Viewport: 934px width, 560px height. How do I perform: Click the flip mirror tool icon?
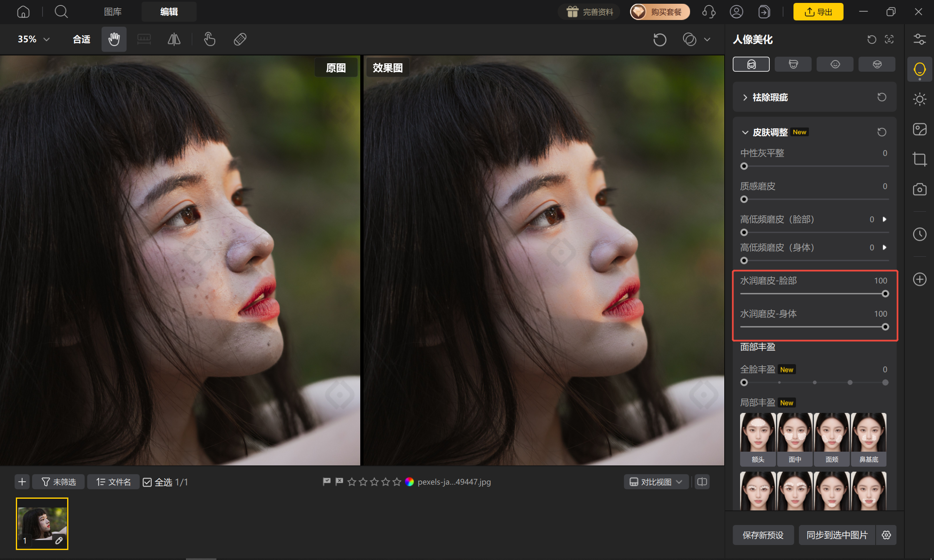(174, 40)
